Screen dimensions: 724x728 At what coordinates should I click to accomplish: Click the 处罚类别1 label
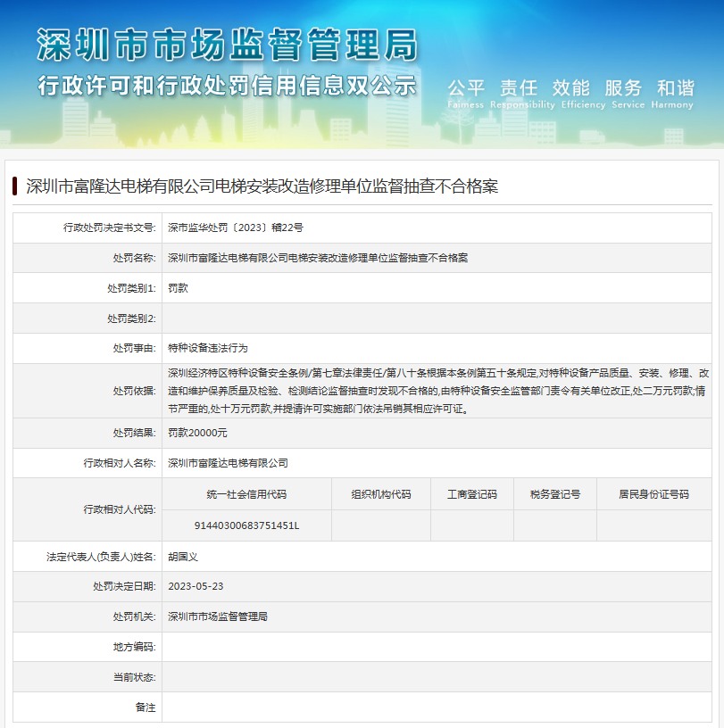[x=131, y=288]
